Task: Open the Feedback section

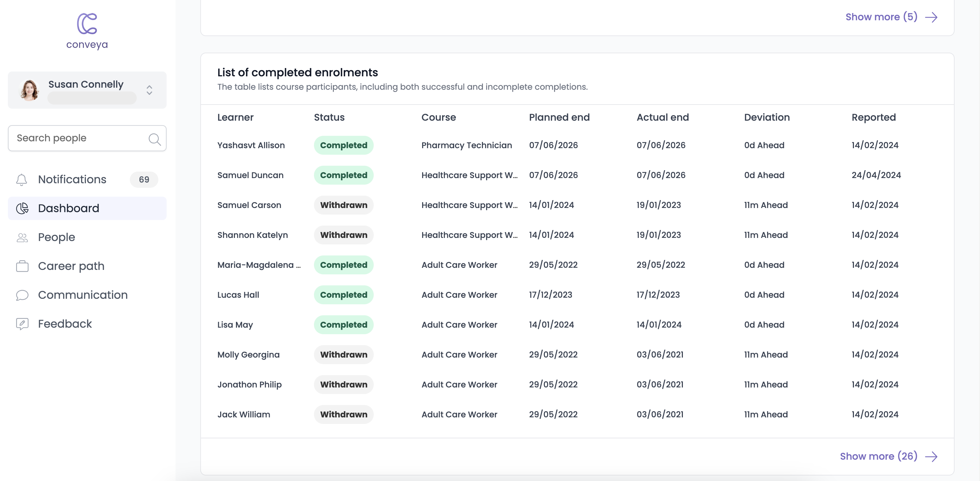Action: 87,324
